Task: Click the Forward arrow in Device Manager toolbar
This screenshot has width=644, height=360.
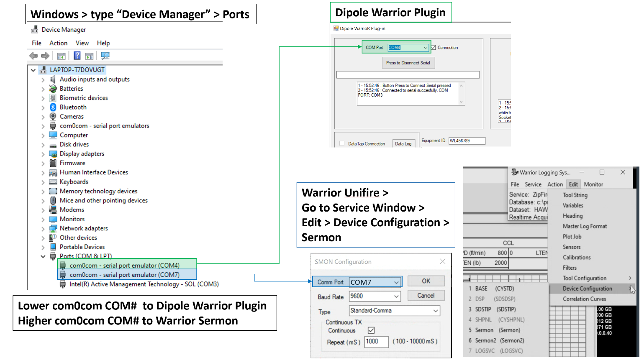Action: [x=45, y=56]
